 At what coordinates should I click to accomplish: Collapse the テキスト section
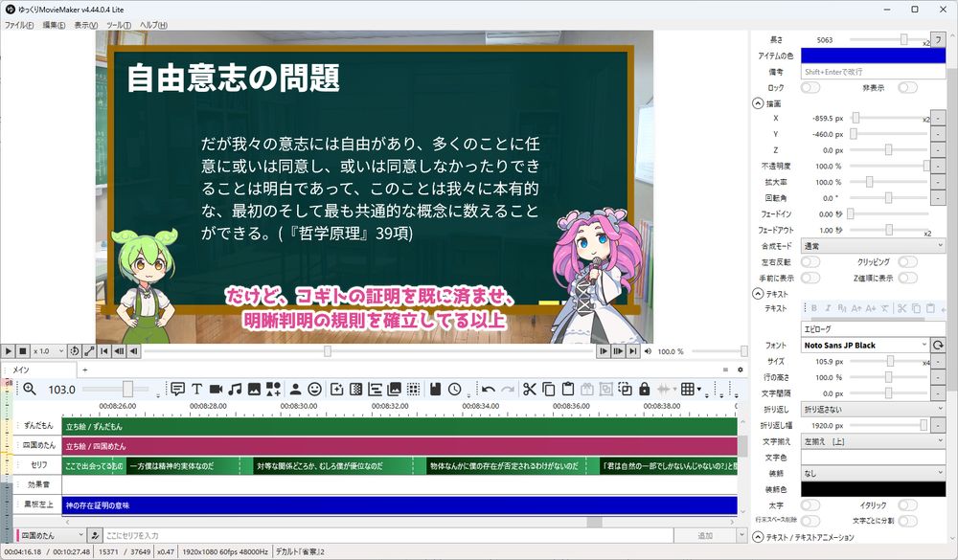[x=758, y=294]
